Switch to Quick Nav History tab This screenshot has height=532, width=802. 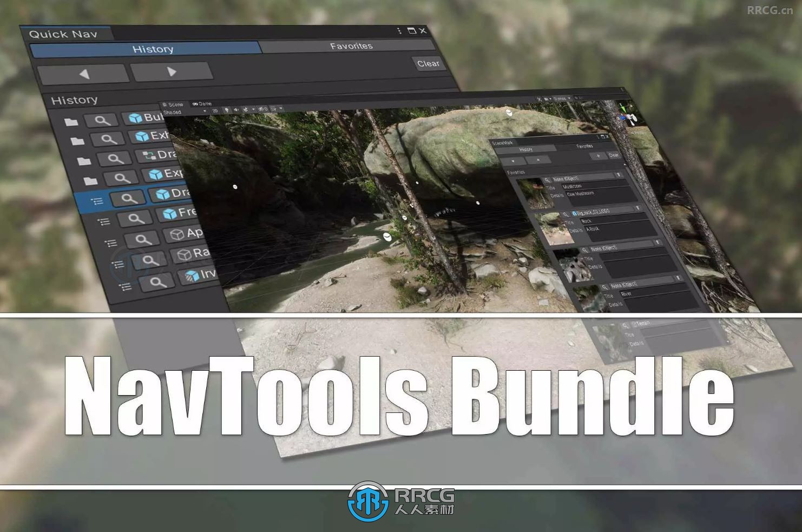click(146, 49)
